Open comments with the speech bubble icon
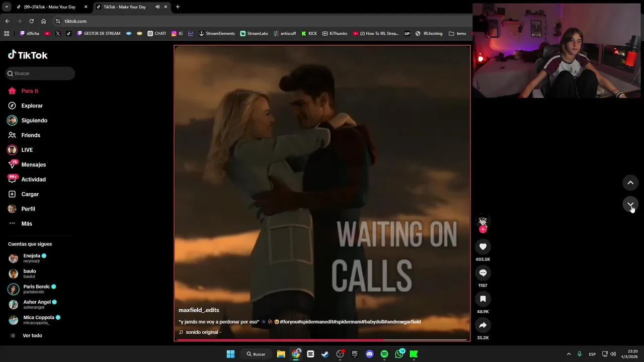644x362 pixels. [x=482, y=273]
